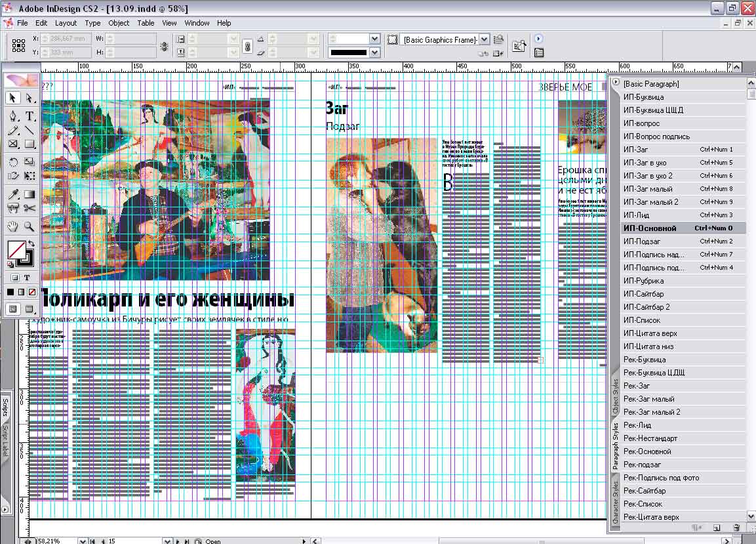Select the Zoom magnifier tool
Screen dimensions: 756x544
pyautogui.click(x=30, y=226)
